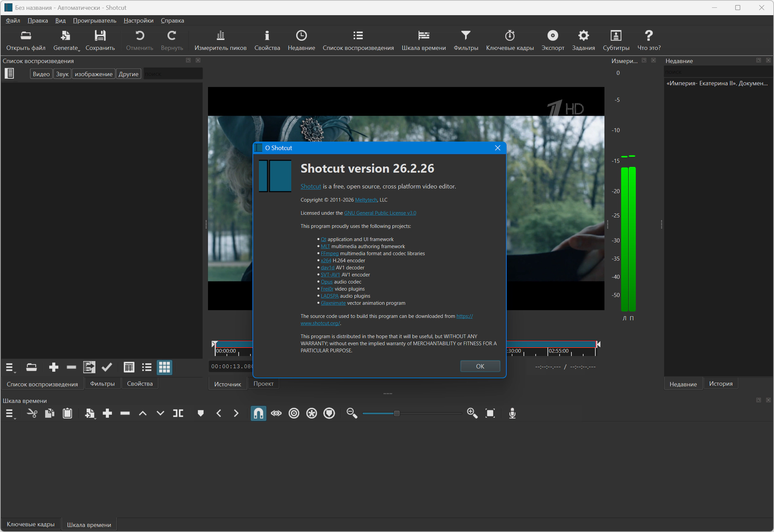The image size is (774, 532).
Task: Click the timeline zoom slider handle
Action: tap(397, 413)
